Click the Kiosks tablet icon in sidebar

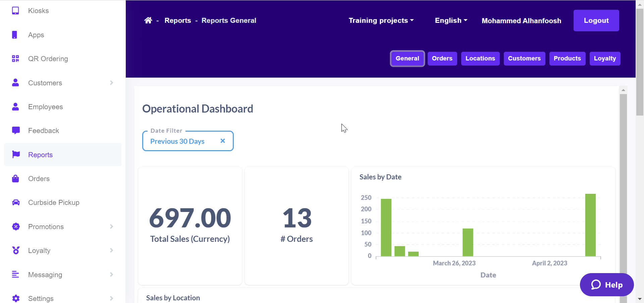tap(15, 11)
